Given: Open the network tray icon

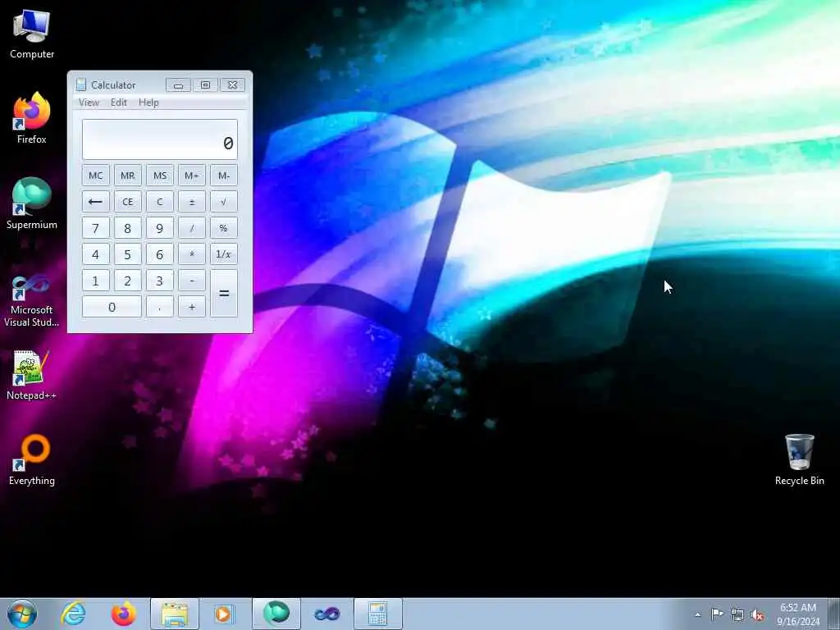Looking at the screenshot, I should point(737,614).
